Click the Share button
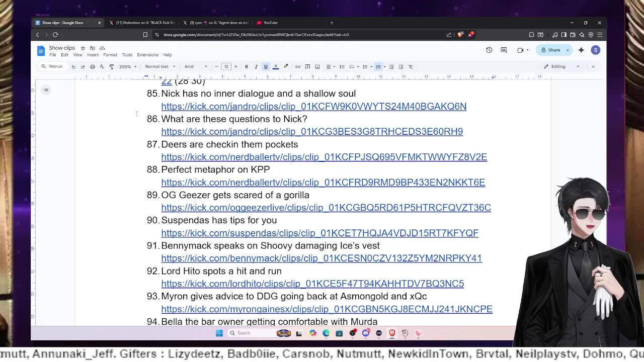644x362 pixels. [x=550, y=50]
